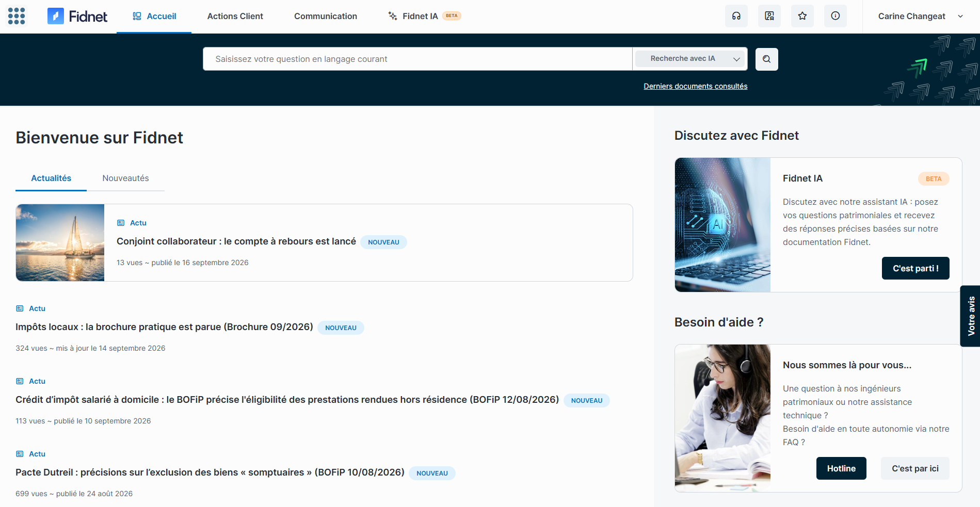Open Derniers documents consultés link
This screenshot has width=980, height=507.
pyautogui.click(x=695, y=86)
